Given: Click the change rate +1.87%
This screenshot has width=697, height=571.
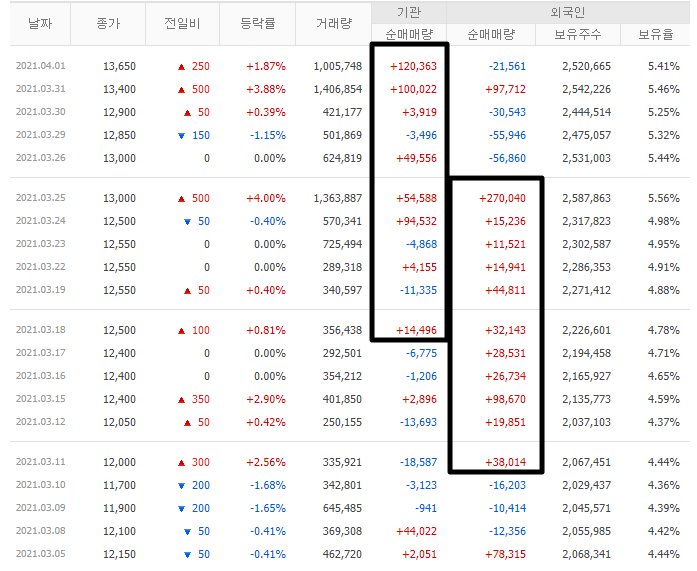Looking at the screenshot, I should click(266, 66).
